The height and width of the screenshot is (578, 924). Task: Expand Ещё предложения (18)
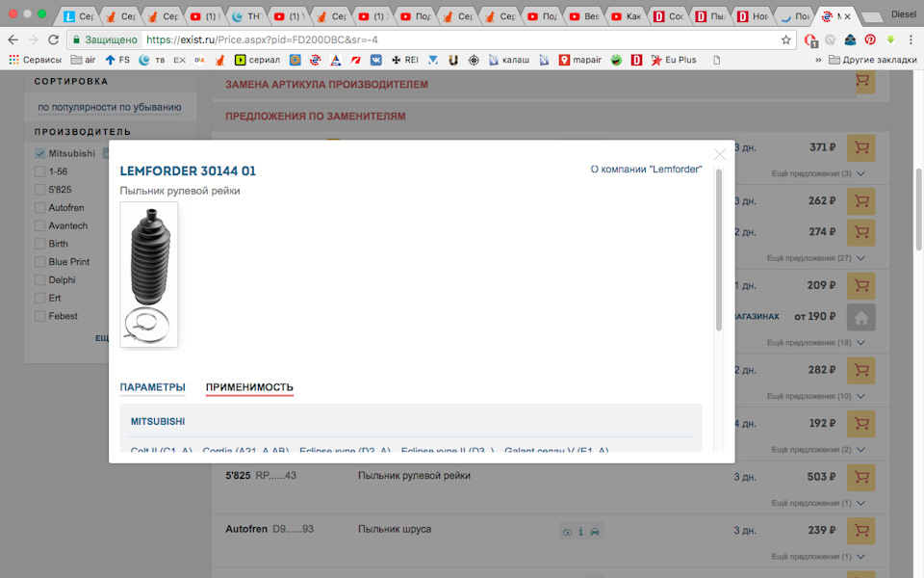[x=815, y=343]
